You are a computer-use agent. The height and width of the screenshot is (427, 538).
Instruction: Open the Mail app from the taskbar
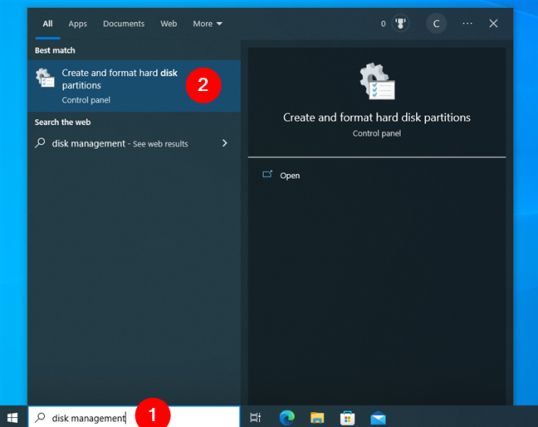[378, 418]
